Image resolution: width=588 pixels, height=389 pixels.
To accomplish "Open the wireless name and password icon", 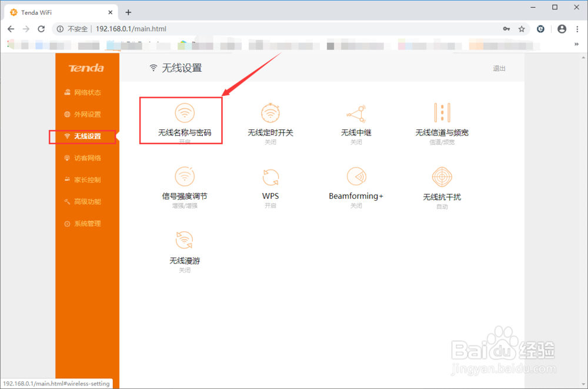I will (185, 112).
